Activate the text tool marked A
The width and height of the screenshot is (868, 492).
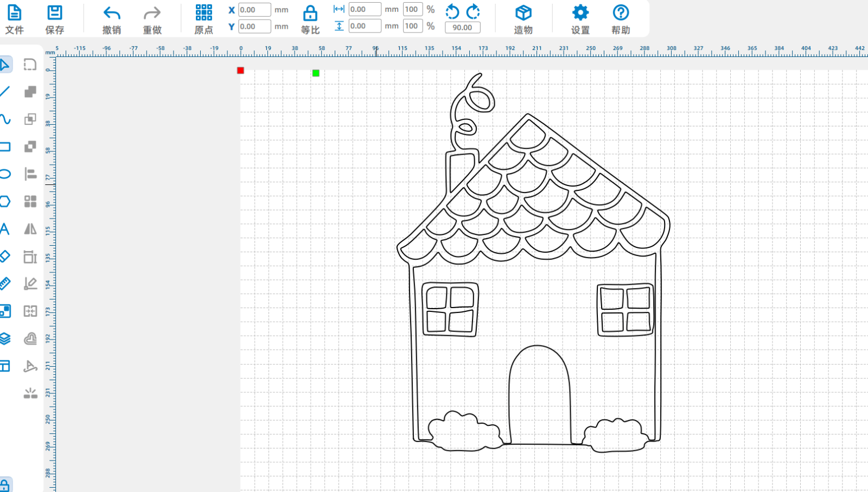5,229
